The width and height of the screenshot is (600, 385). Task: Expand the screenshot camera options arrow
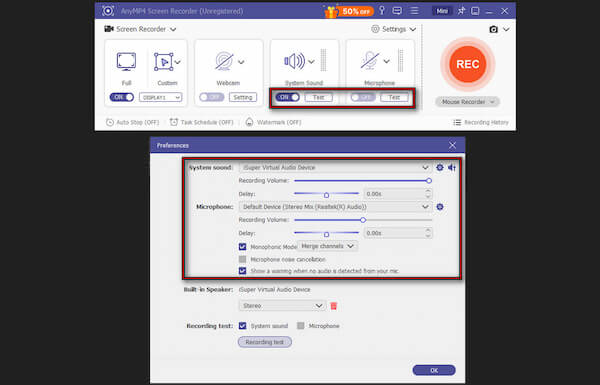(x=506, y=29)
